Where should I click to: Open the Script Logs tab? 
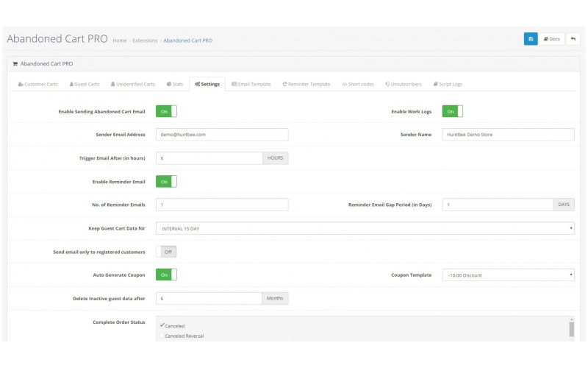pyautogui.click(x=448, y=85)
